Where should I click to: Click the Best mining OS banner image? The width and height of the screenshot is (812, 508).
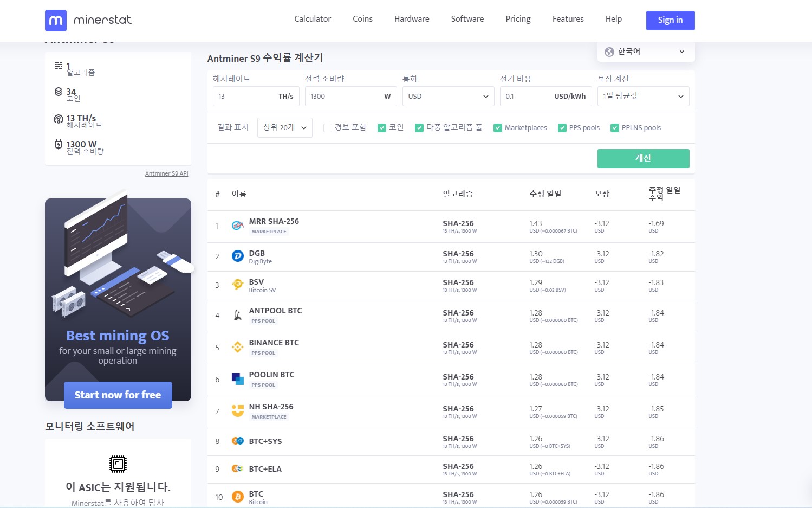pyautogui.click(x=118, y=300)
